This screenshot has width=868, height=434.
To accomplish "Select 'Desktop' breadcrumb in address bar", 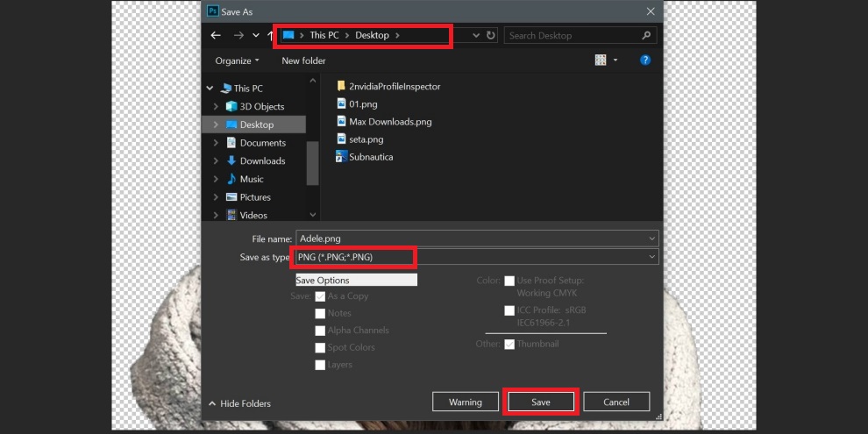I will tap(372, 35).
